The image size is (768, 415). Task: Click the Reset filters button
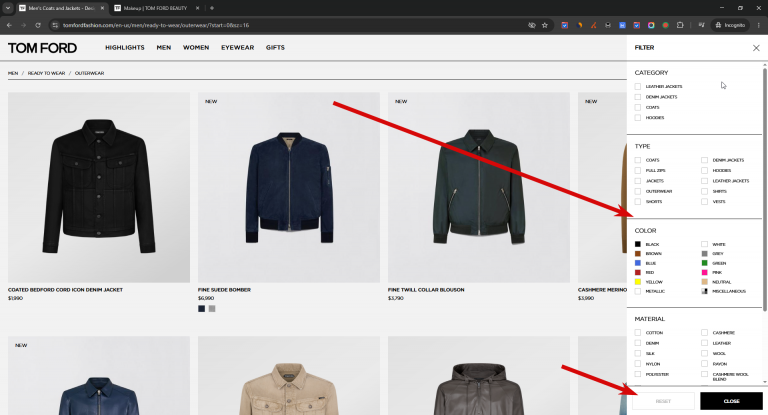pyautogui.click(x=663, y=401)
